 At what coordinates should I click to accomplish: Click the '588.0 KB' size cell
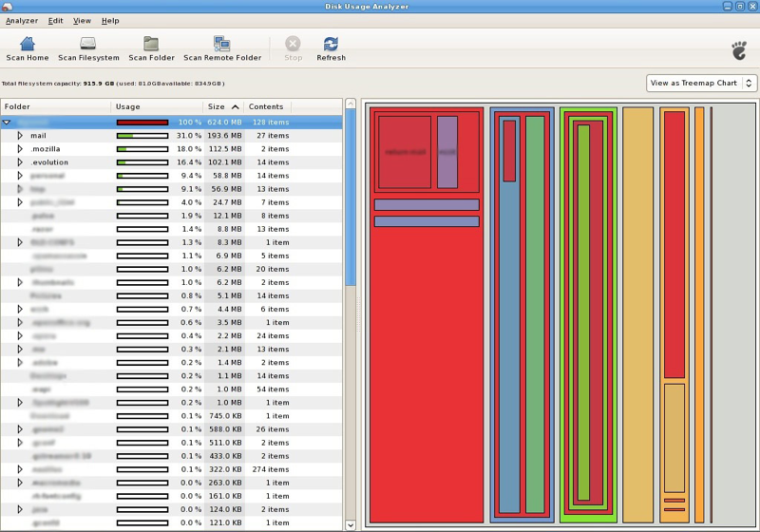tap(225, 429)
